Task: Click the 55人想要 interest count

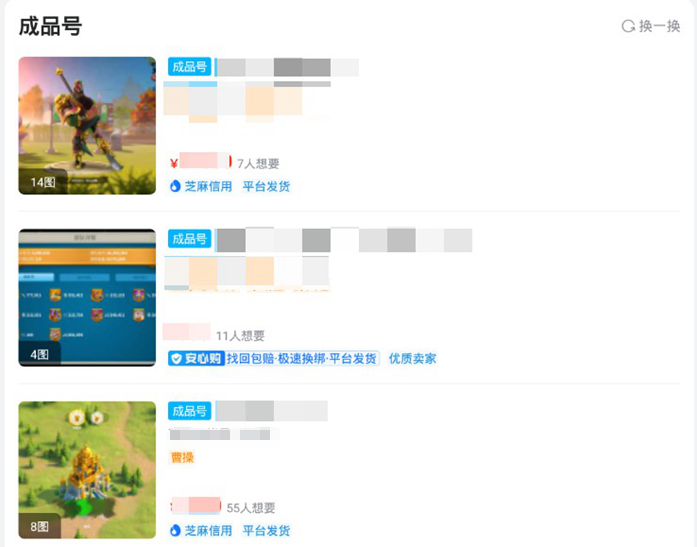Action: click(x=251, y=507)
